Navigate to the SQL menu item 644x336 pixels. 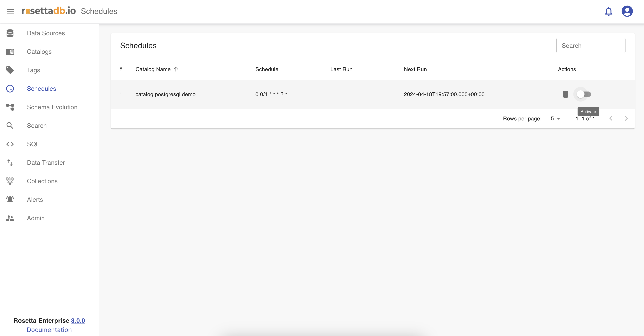pos(33,144)
